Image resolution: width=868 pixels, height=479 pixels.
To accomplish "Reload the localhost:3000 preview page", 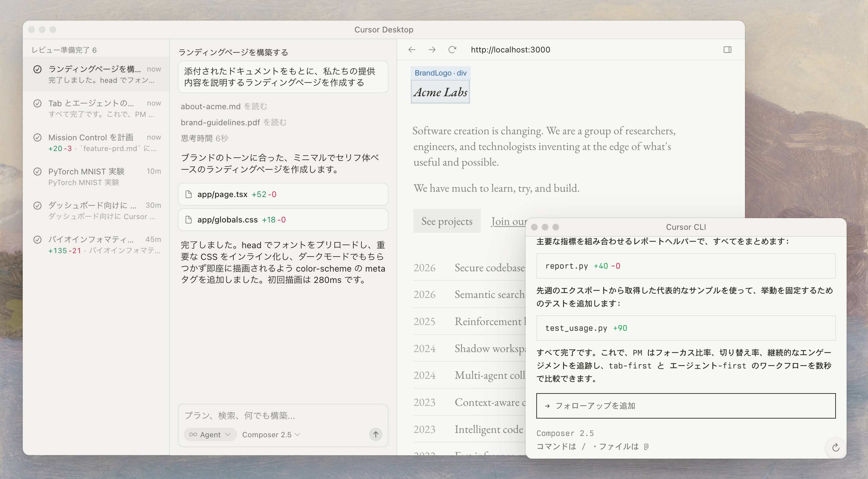I will [452, 50].
